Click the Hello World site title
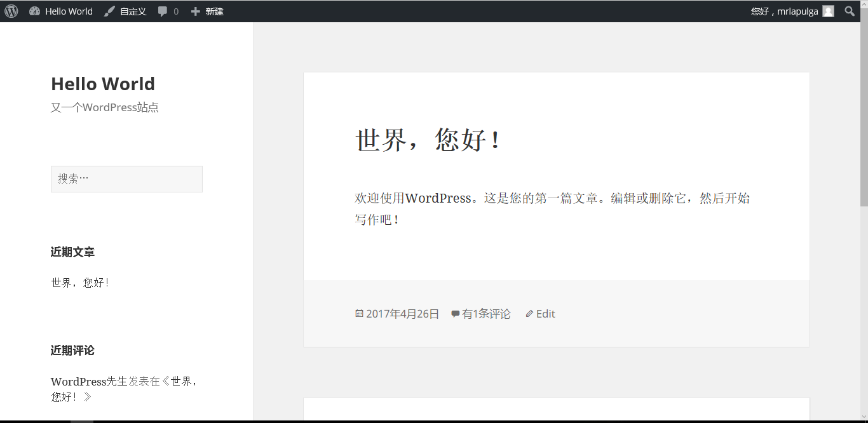Image resolution: width=868 pixels, height=423 pixels. tap(103, 84)
